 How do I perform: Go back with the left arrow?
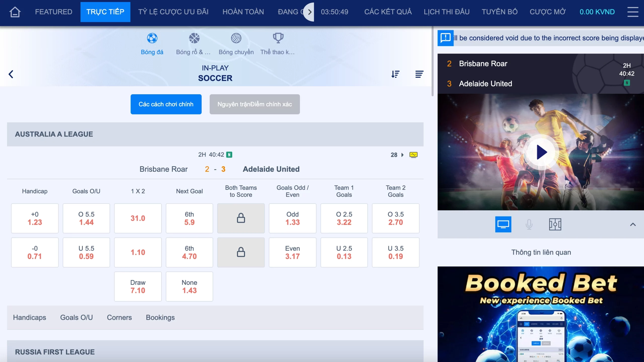[x=11, y=74]
